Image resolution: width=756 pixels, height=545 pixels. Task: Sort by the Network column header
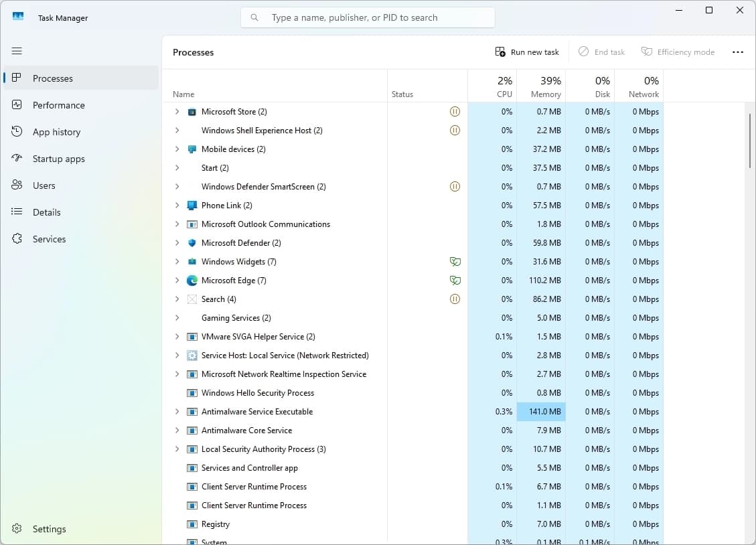[x=639, y=86]
